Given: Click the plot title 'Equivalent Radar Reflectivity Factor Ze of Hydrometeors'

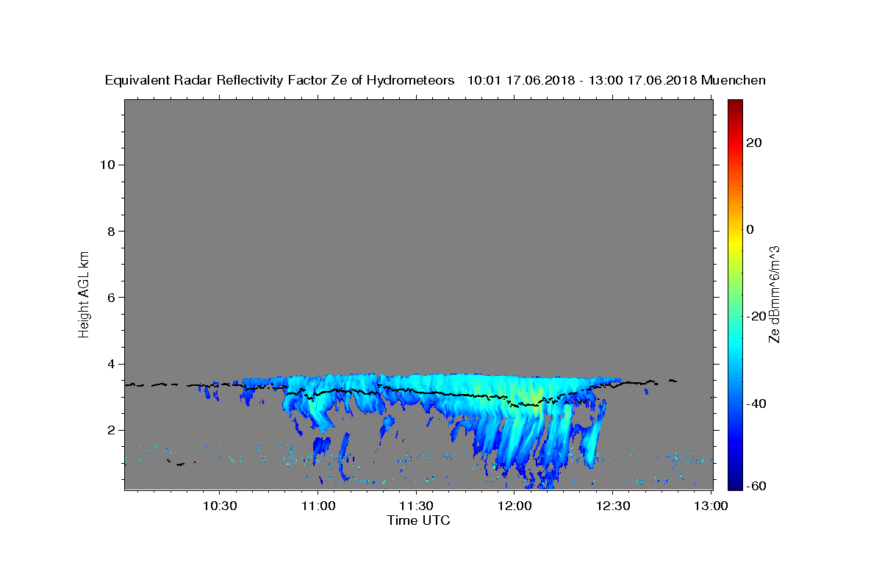Looking at the screenshot, I should [279, 81].
